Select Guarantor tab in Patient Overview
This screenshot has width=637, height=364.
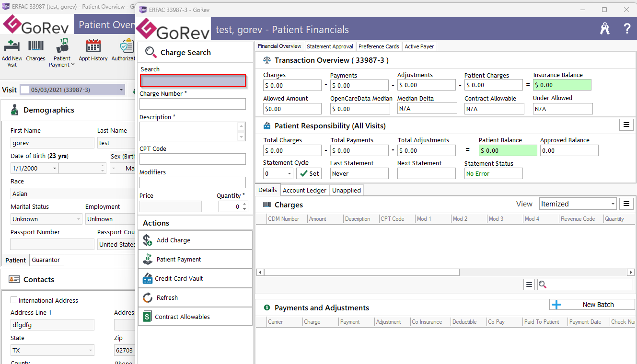(x=46, y=260)
